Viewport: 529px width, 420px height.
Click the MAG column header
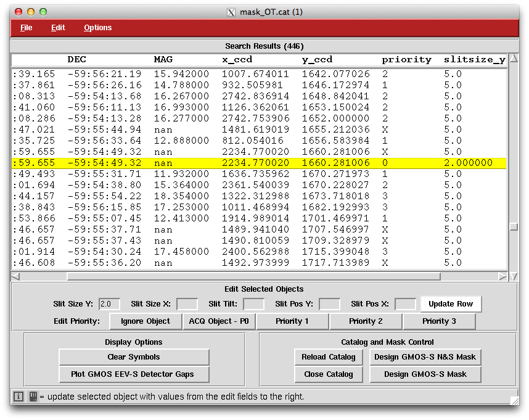(x=163, y=59)
